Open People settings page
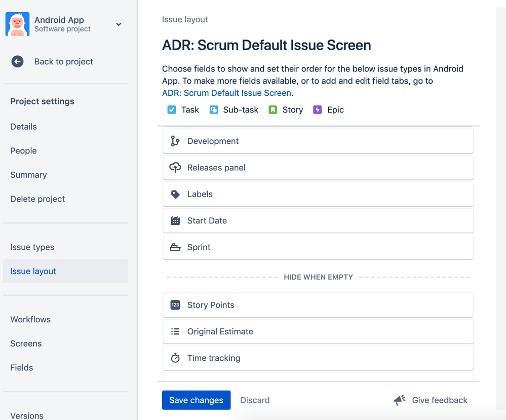This screenshot has height=420, width=506. [x=24, y=151]
